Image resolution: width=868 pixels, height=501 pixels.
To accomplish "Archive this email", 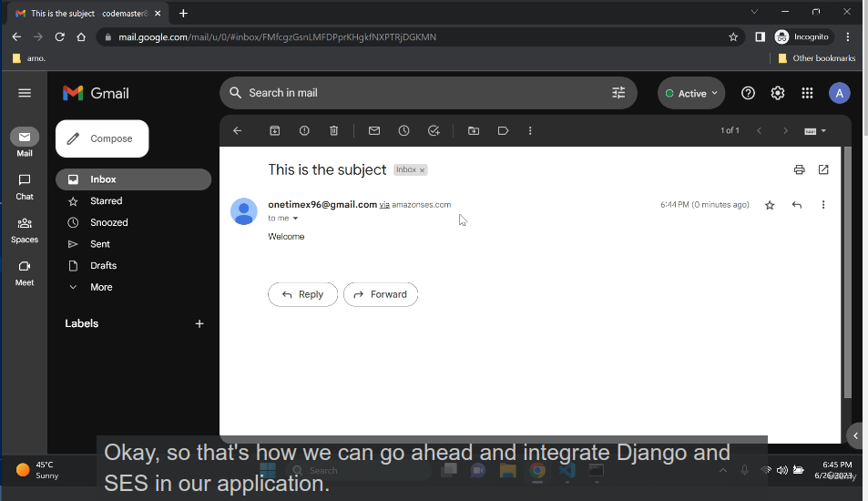I will pos(274,130).
